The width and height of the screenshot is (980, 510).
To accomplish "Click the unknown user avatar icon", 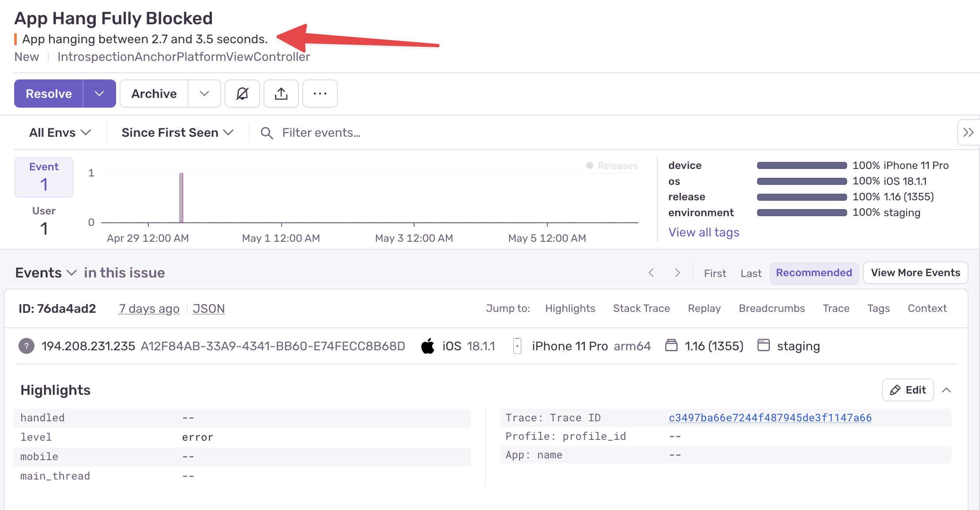I will [26, 346].
